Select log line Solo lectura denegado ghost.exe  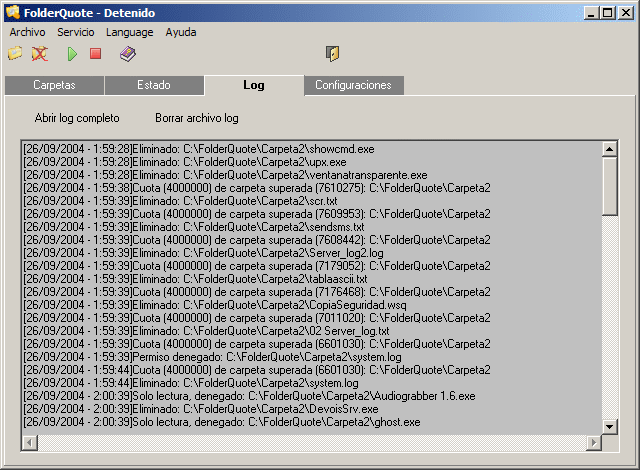click(222, 422)
